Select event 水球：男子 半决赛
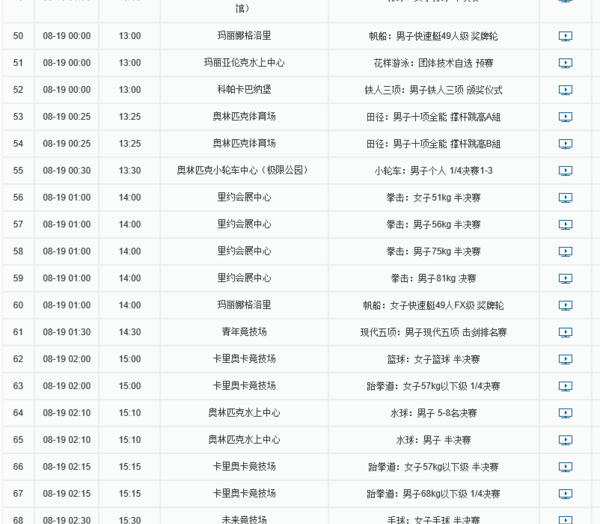600x524 pixels. tap(433, 440)
